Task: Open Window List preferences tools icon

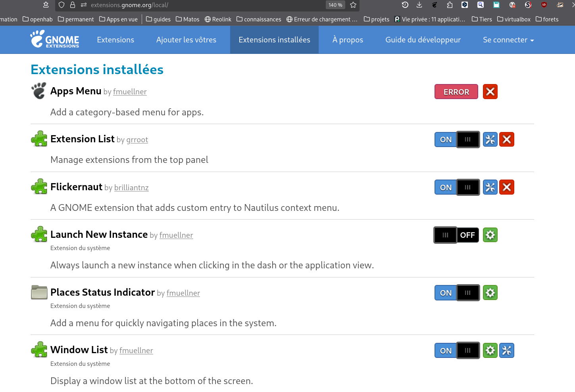Action: point(507,350)
